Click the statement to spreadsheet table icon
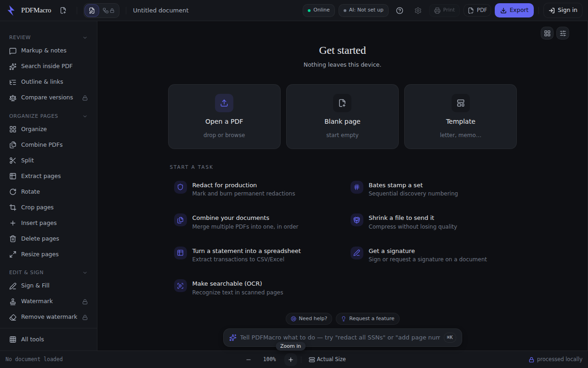588x368 pixels. 181,253
